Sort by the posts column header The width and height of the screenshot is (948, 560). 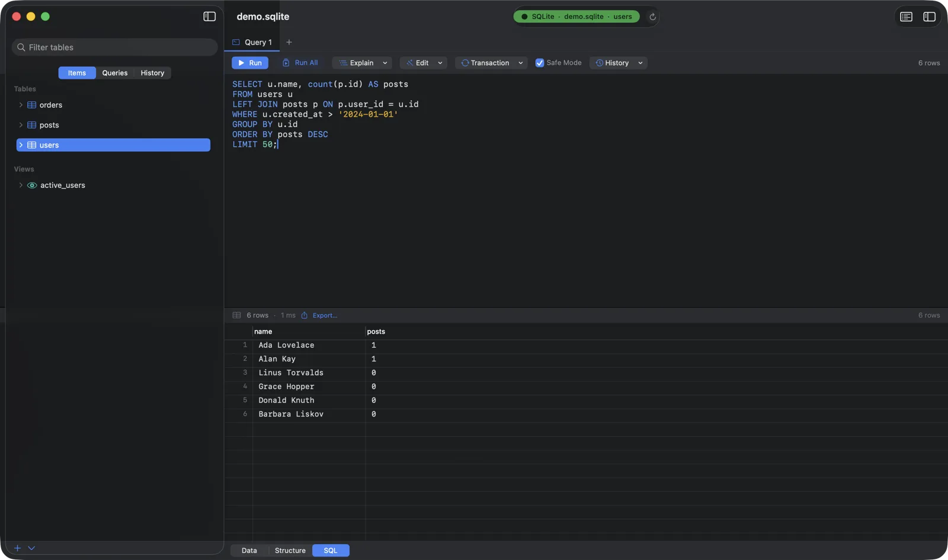376,332
